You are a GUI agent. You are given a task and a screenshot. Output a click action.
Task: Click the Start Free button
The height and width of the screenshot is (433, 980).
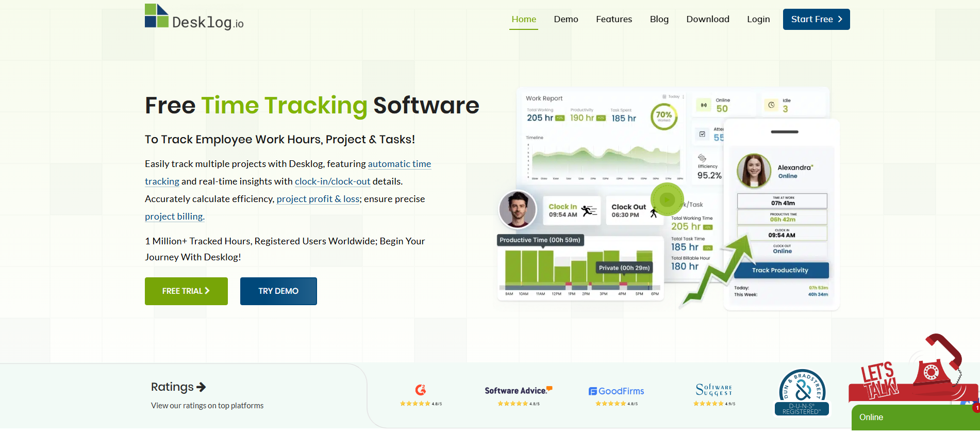coord(817,19)
